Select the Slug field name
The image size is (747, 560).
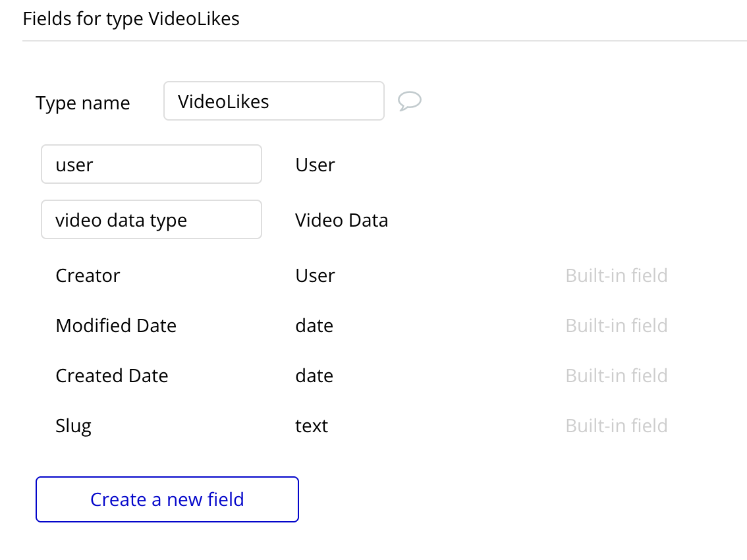click(73, 426)
